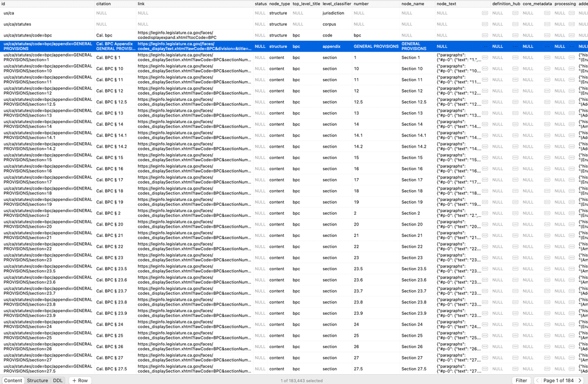Select the Content tab

tap(13, 380)
